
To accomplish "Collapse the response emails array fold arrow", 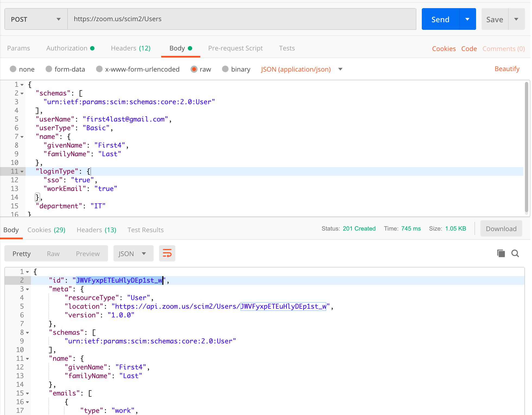I will (x=27, y=394).
